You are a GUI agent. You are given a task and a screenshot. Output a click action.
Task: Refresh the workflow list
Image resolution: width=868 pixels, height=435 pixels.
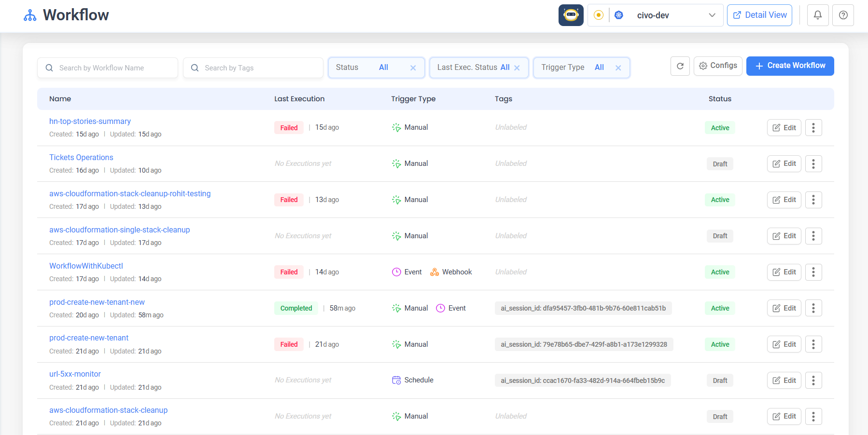(x=680, y=66)
